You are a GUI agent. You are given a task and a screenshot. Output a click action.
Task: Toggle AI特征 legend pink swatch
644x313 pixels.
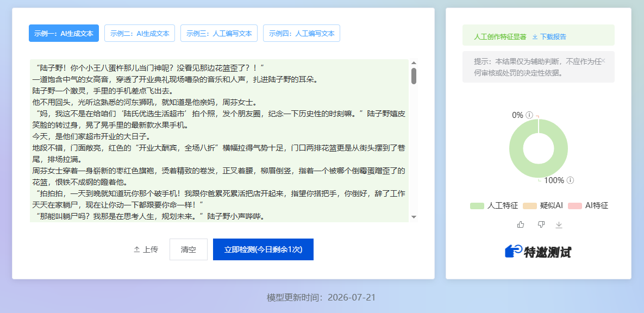tap(576, 206)
